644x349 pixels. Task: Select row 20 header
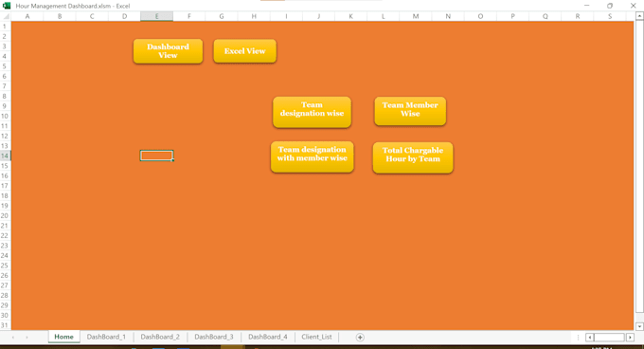click(x=5, y=215)
